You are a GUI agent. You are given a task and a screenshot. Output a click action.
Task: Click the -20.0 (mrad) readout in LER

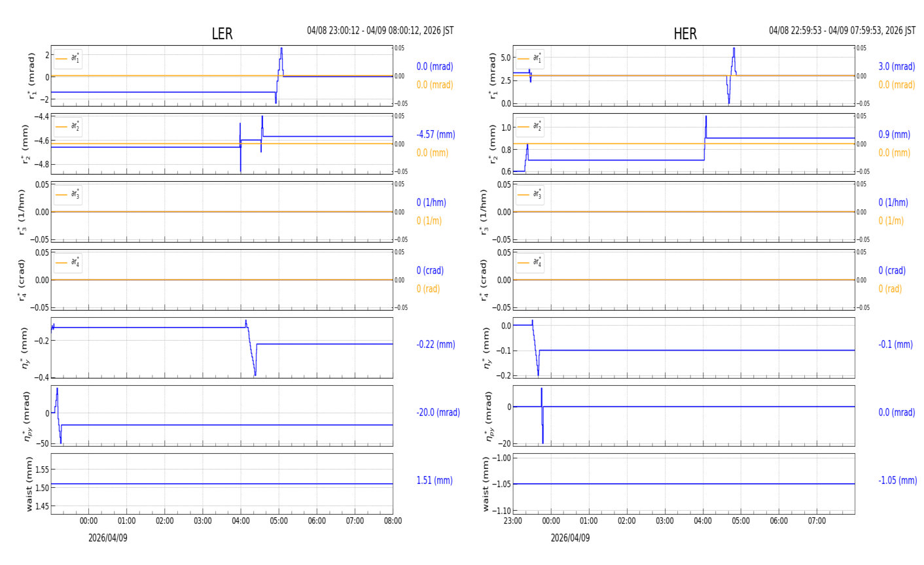tap(438, 412)
